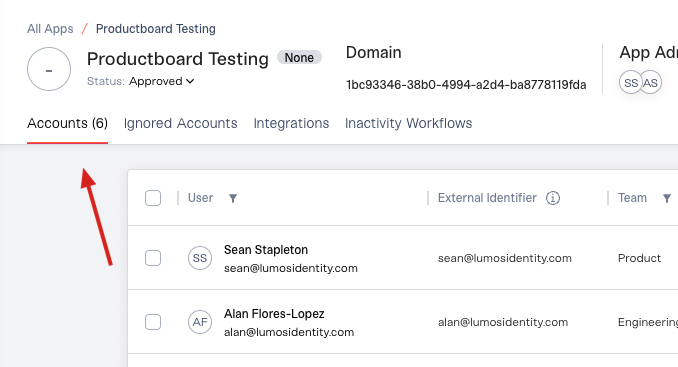678x367 pixels.
Task: Click the Team column filter icon
Action: (667, 198)
